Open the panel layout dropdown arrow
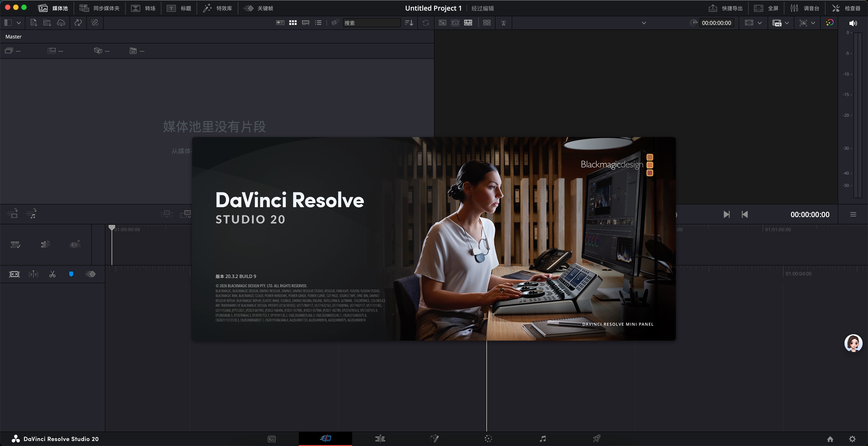Image resolution: width=868 pixels, height=446 pixels. [x=19, y=23]
